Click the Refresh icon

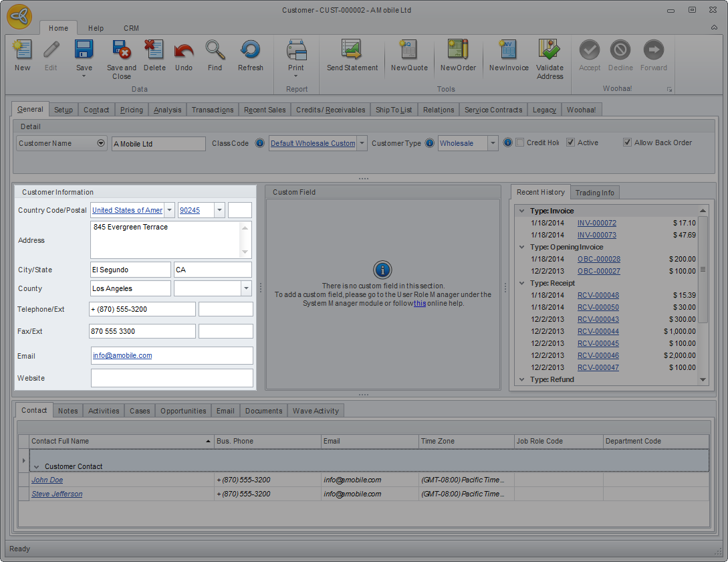[x=250, y=51]
